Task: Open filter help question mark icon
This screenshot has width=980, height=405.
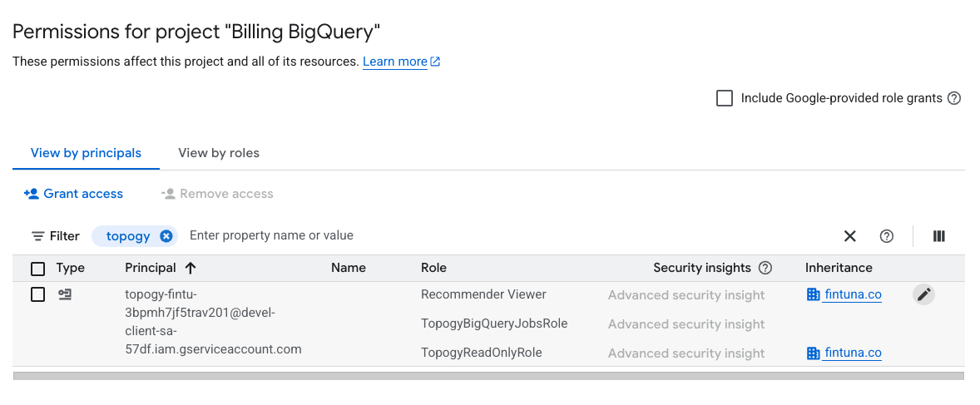Action: [886, 236]
